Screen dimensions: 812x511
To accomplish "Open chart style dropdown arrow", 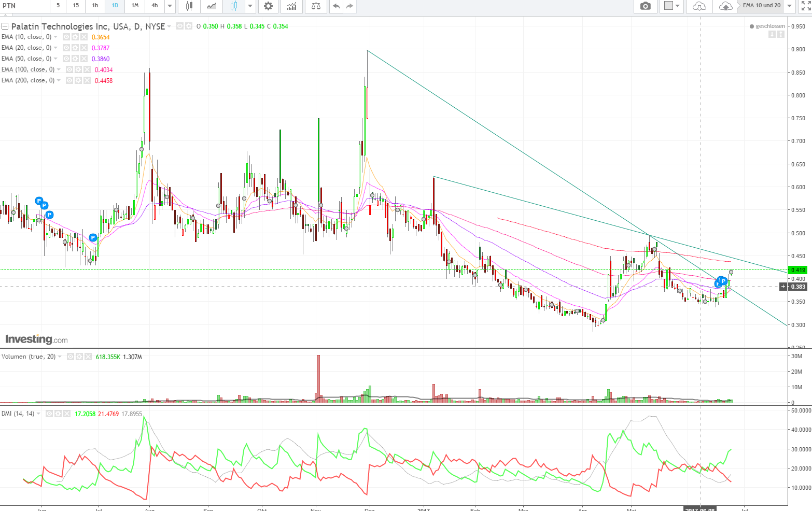I will click(x=250, y=6).
